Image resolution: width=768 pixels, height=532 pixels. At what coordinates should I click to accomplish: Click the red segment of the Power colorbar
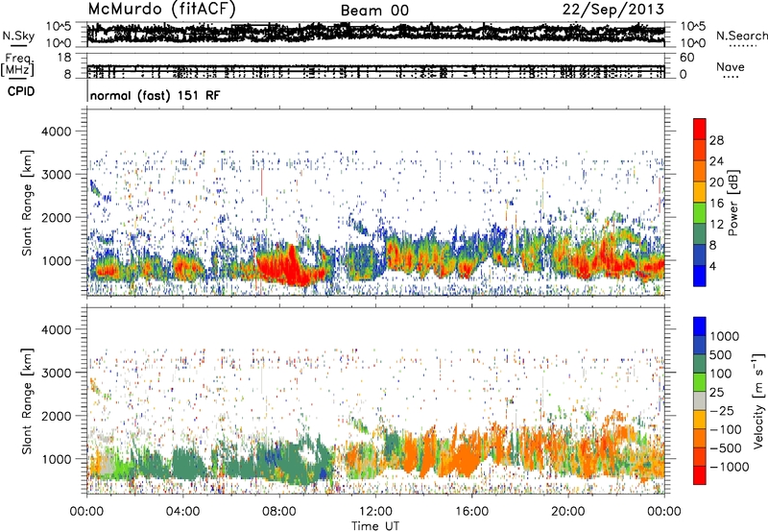click(x=700, y=129)
